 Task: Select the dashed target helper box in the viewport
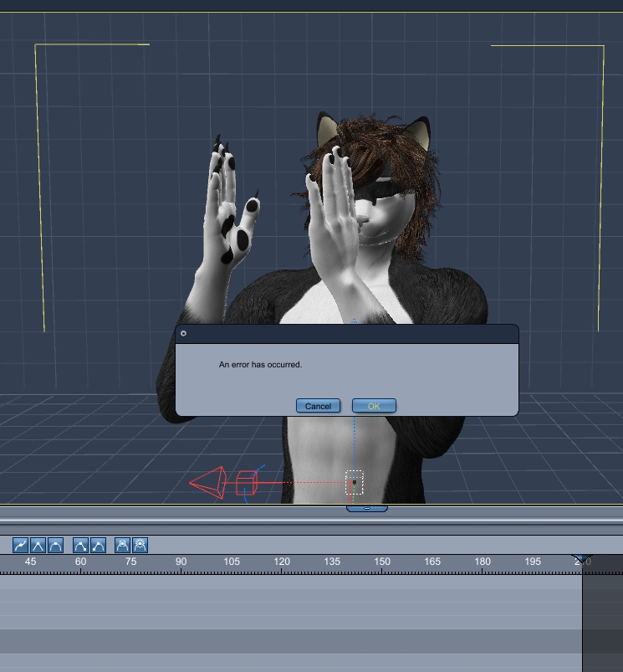[355, 482]
